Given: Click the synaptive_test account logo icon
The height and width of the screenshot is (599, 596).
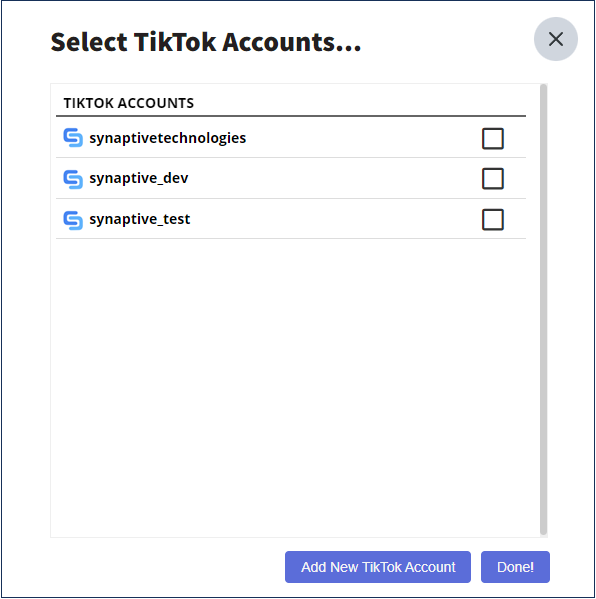Looking at the screenshot, I should coord(73,220).
